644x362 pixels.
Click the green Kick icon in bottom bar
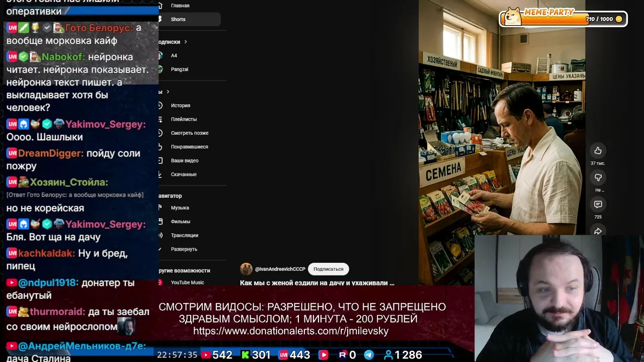pyautogui.click(x=246, y=355)
